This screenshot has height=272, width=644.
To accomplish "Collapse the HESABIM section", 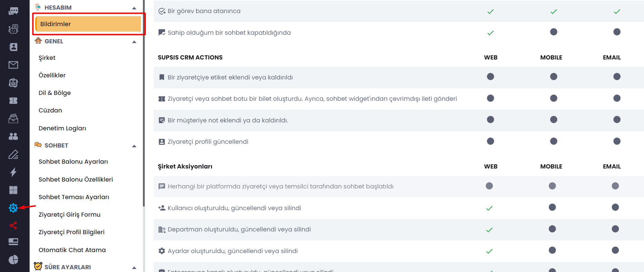I will 134,8.
